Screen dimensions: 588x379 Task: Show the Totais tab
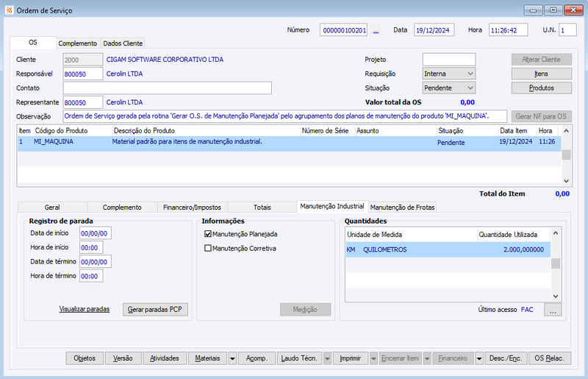tap(262, 208)
